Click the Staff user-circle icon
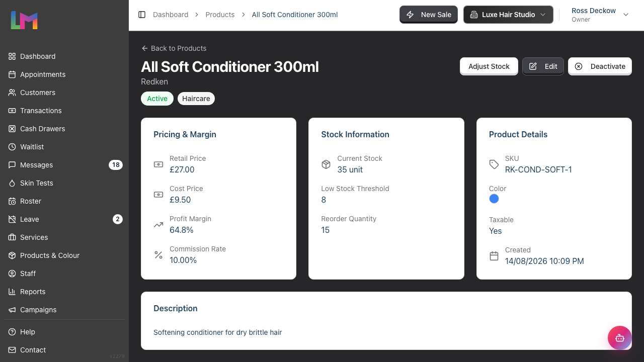 [x=12, y=274]
